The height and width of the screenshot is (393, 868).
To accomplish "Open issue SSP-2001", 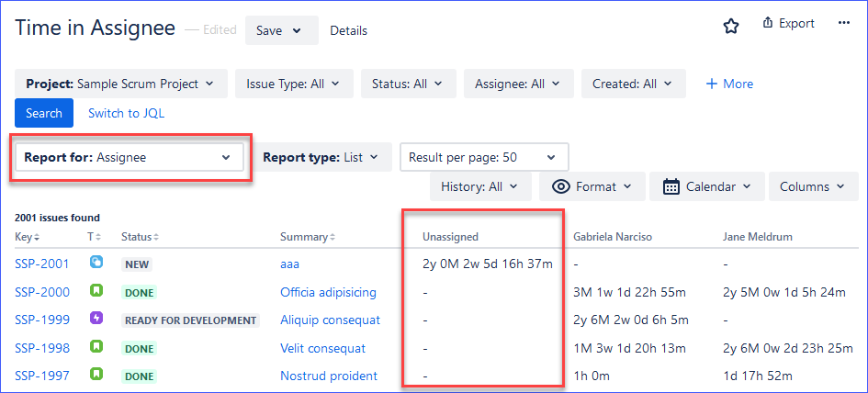I will point(42,264).
